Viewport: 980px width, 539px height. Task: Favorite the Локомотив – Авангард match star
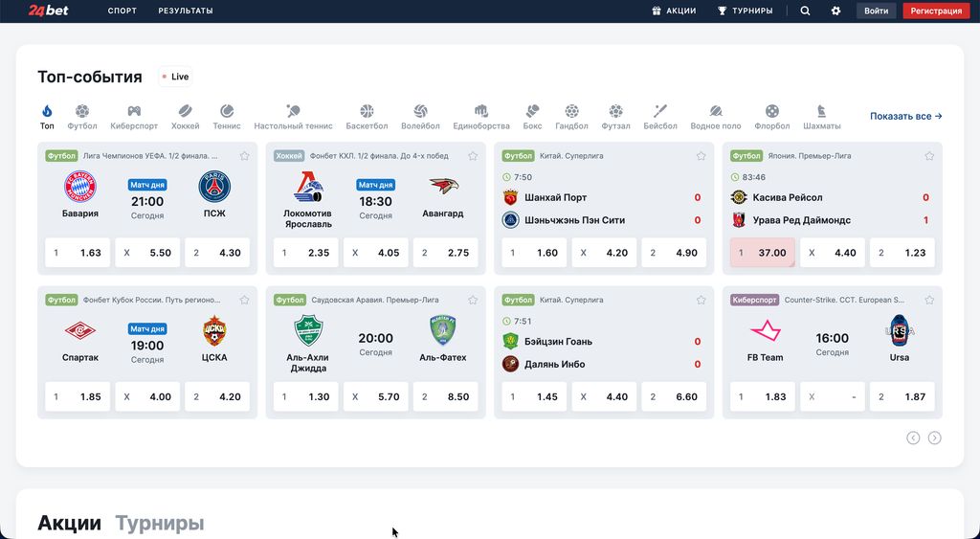click(x=473, y=156)
